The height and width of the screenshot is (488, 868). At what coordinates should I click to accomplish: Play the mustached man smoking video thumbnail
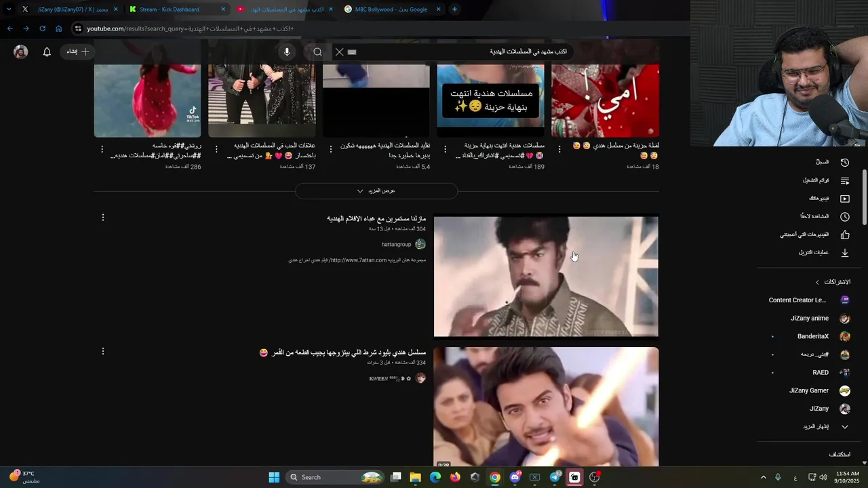coord(546,277)
